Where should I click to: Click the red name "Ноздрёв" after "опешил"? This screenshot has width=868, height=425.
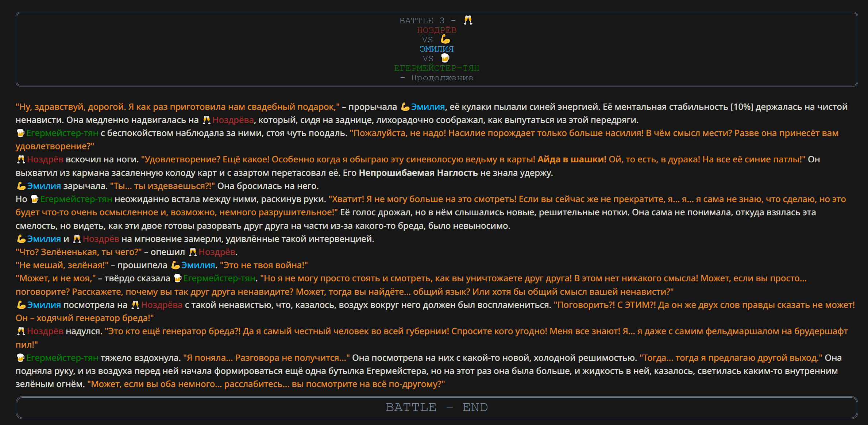click(x=217, y=252)
